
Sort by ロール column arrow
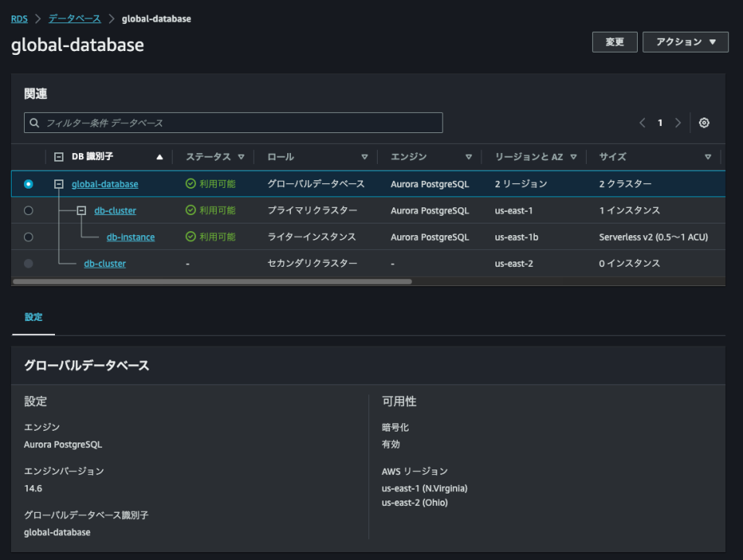(x=365, y=157)
